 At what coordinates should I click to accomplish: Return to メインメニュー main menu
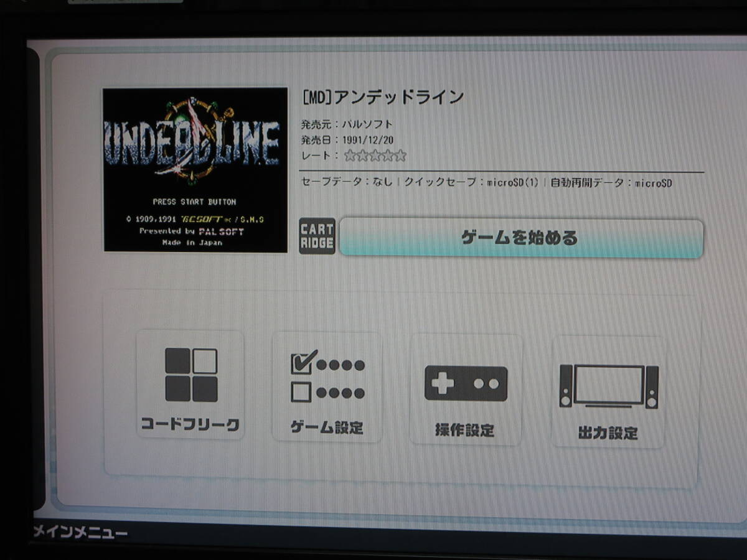(80, 533)
